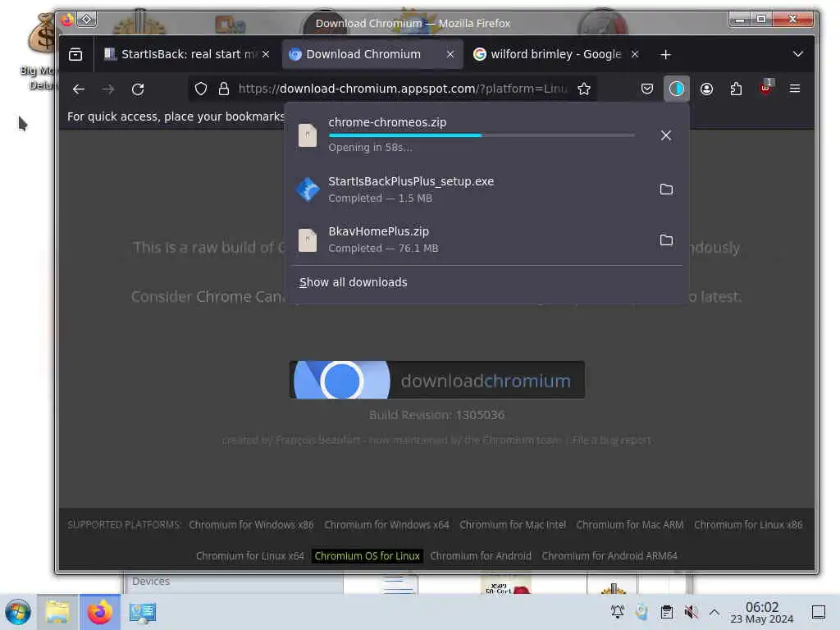840x630 pixels.
Task: Open a new tab with plus
Action: 665,55
